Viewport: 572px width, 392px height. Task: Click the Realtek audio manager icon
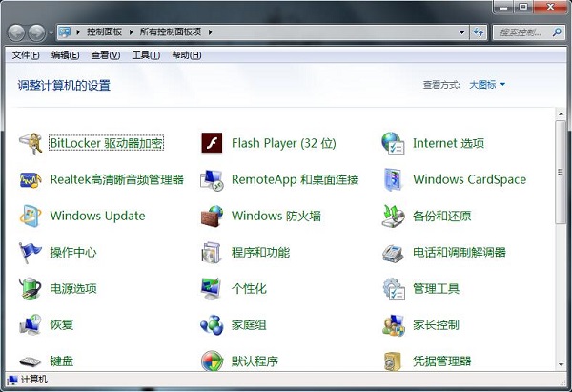[31, 179]
